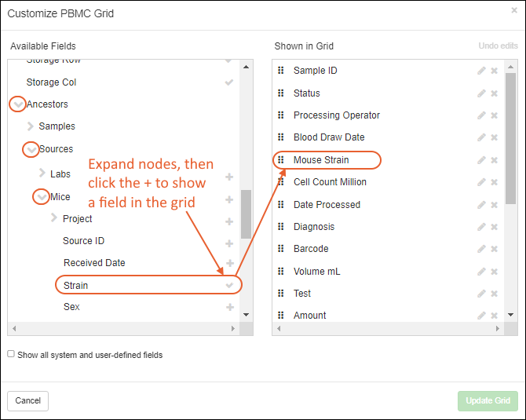Remove the Diagnosis column from grid
Image resolution: width=526 pixels, height=420 pixels.
[x=495, y=227]
